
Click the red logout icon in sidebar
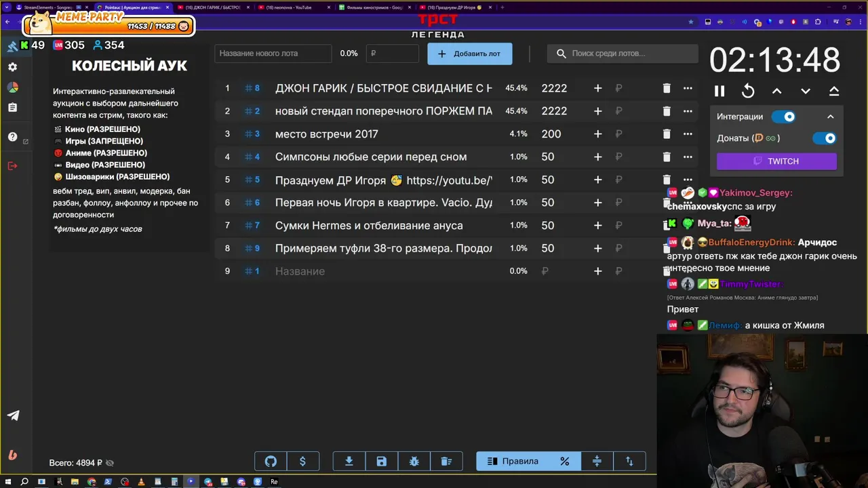(x=13, y=165)
